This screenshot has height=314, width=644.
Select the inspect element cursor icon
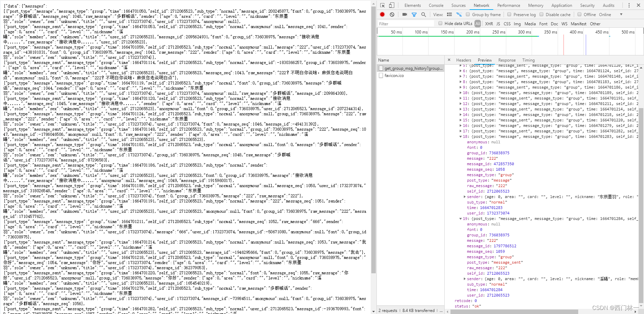coord(382,5)
